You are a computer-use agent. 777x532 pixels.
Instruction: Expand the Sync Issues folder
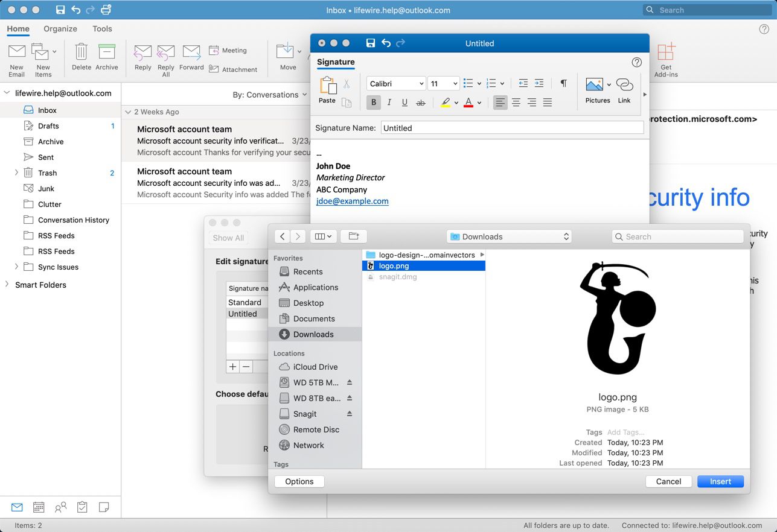[x=16, y=267]
